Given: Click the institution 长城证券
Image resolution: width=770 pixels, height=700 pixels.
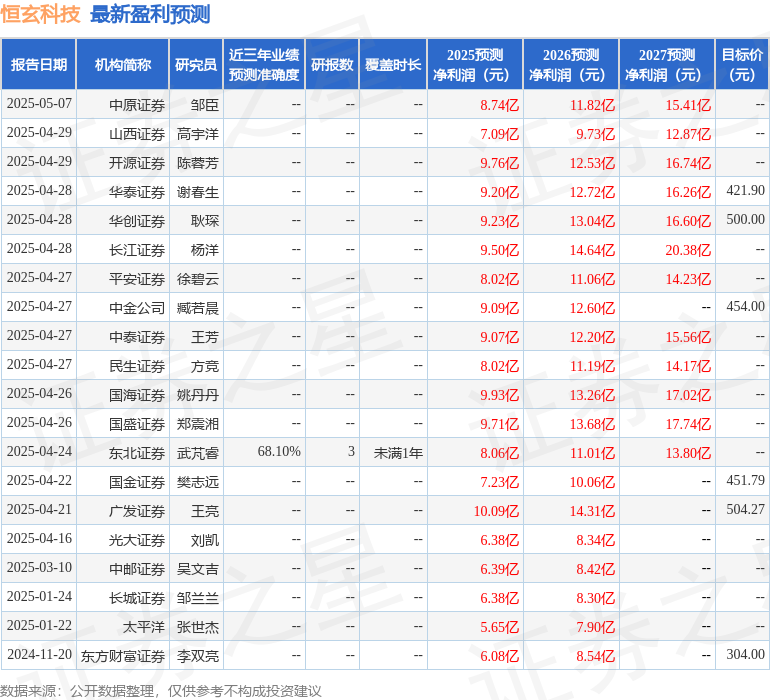Looking at the screenshot, I should 137,598.
